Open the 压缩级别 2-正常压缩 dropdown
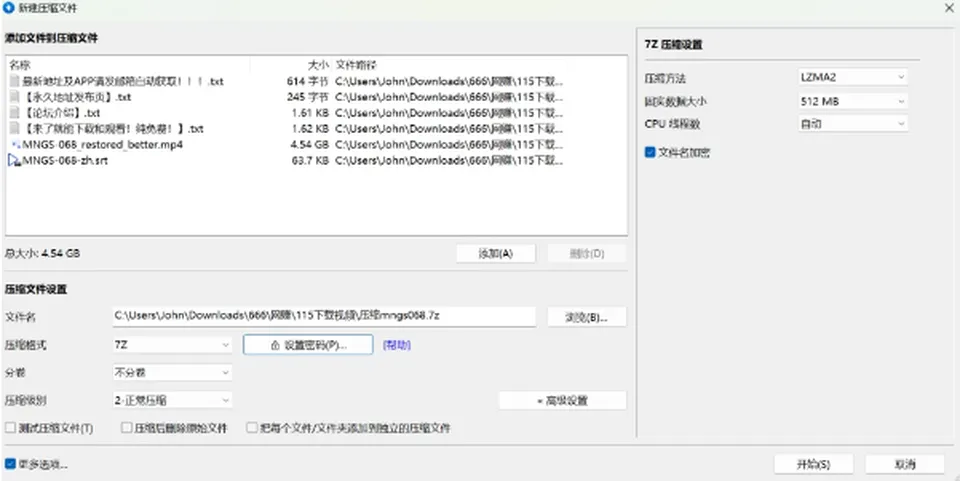Screen dimensions: 960x481 172,400
